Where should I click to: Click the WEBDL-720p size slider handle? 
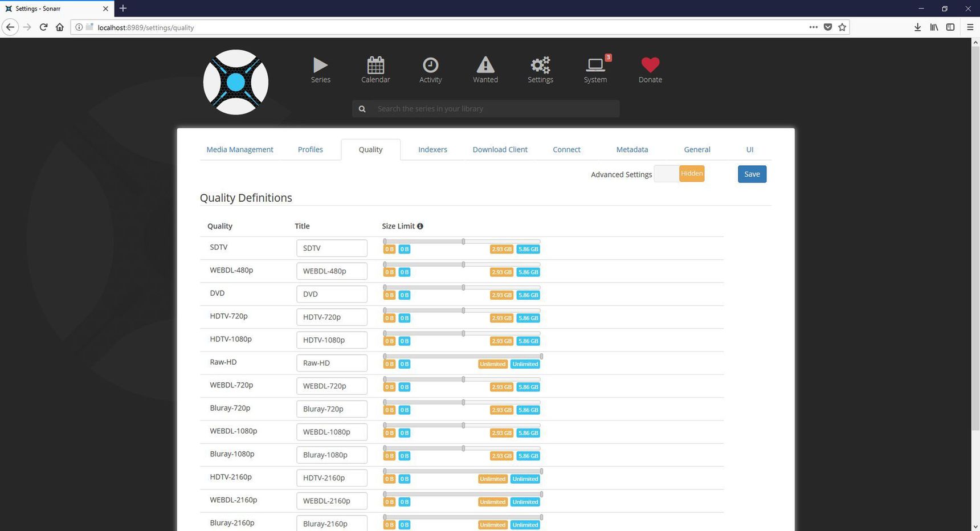tap(463, 379)
